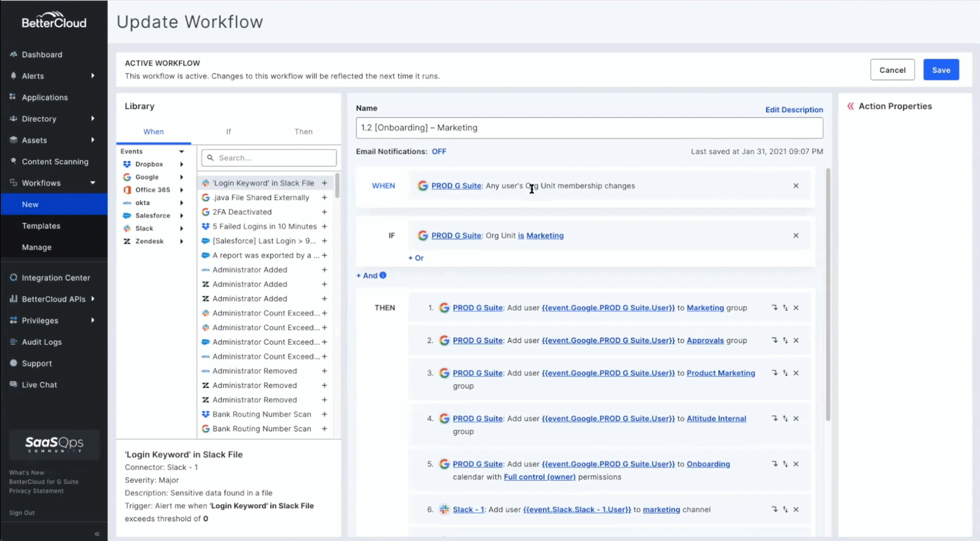This screenshot has width=980, height=541.
Task: Open the New workflow menu item
Action: [54, 204]
